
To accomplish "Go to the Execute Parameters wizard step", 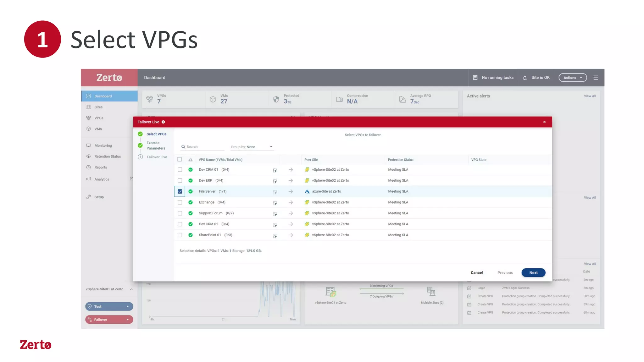I will pos(156,145).
